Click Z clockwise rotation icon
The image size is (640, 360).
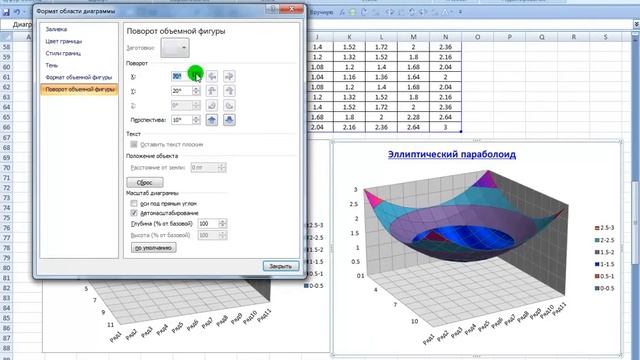pos(229,105)
